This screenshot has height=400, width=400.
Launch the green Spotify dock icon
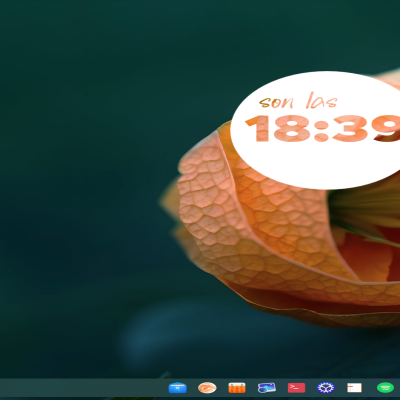(x=385, y=388)
